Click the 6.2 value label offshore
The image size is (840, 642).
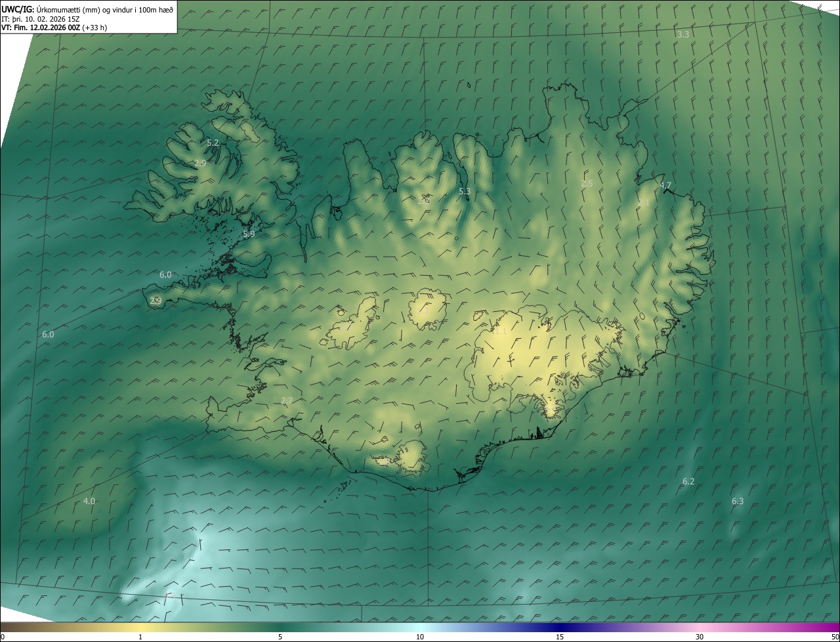[688, 481]
